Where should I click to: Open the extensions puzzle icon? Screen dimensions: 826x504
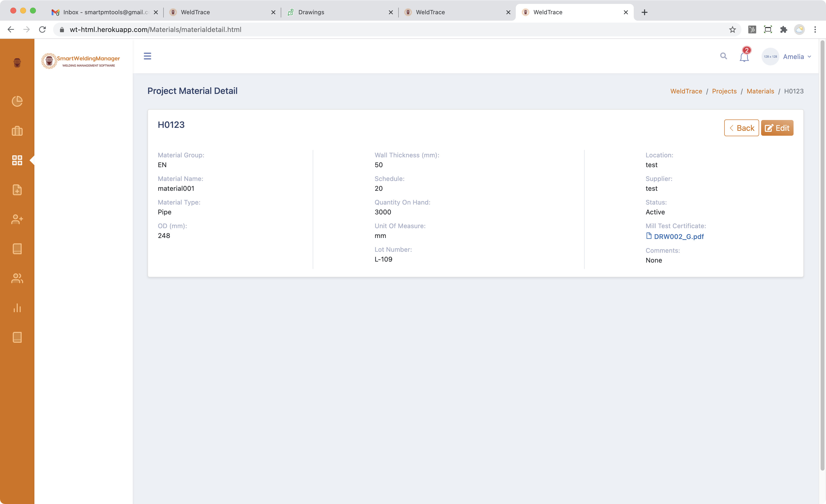point(783,30)
